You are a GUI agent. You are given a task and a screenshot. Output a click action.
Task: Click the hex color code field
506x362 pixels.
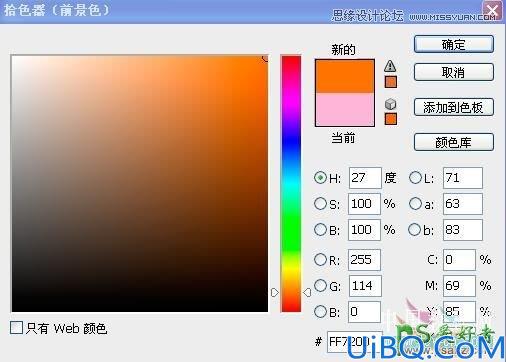coord(354,342)
